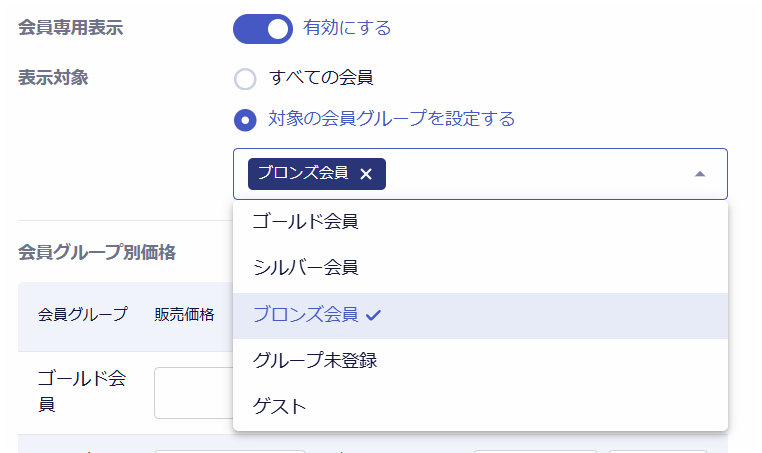Click the すべての会員 label text
The image size is (762, 453).
[x=321, y=77]
